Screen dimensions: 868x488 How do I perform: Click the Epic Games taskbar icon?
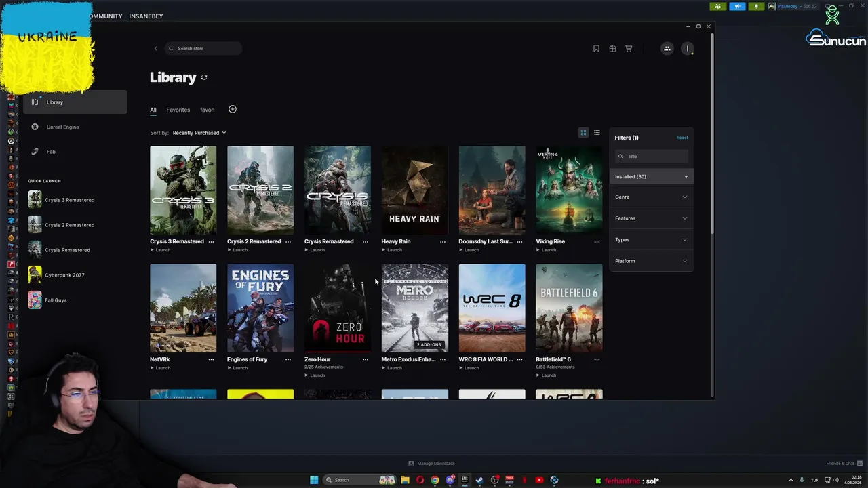pos(465,480)
